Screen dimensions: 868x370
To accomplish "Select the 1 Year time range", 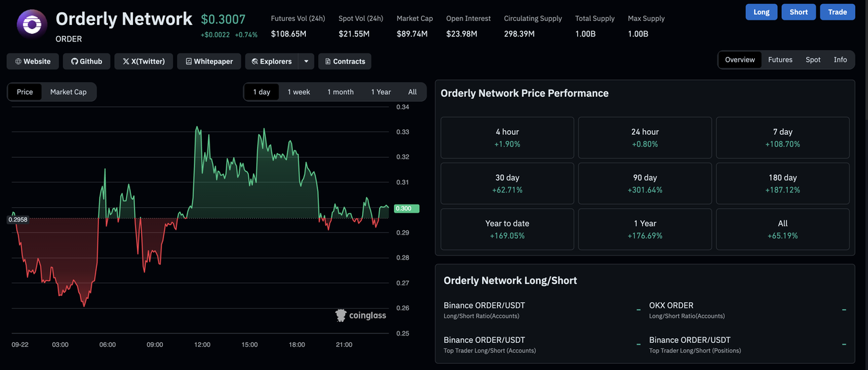I will click(x=380, y=92).
